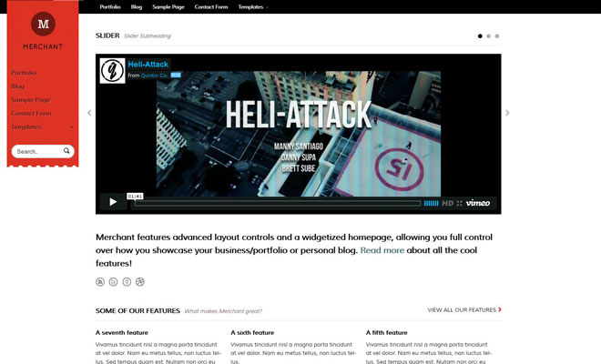The image size is (601, 364).
Task: Click the Dribbble social icon
Action: (x=140, y=282)
